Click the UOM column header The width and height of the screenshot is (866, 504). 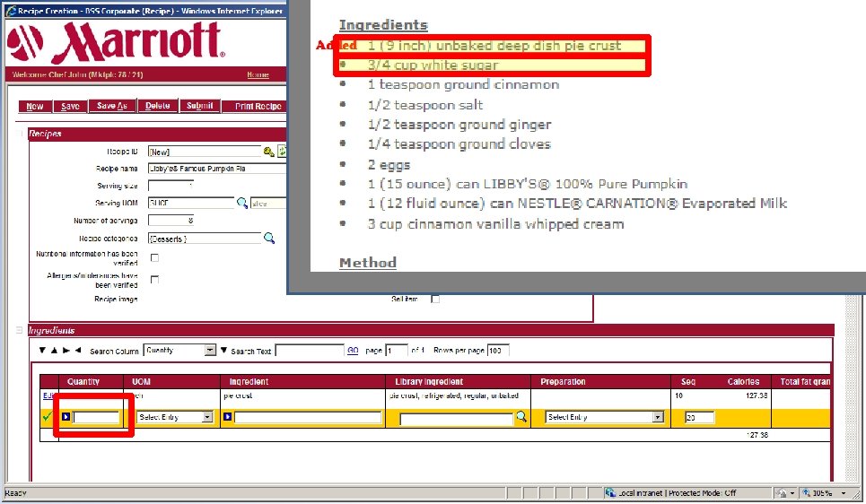142,381
